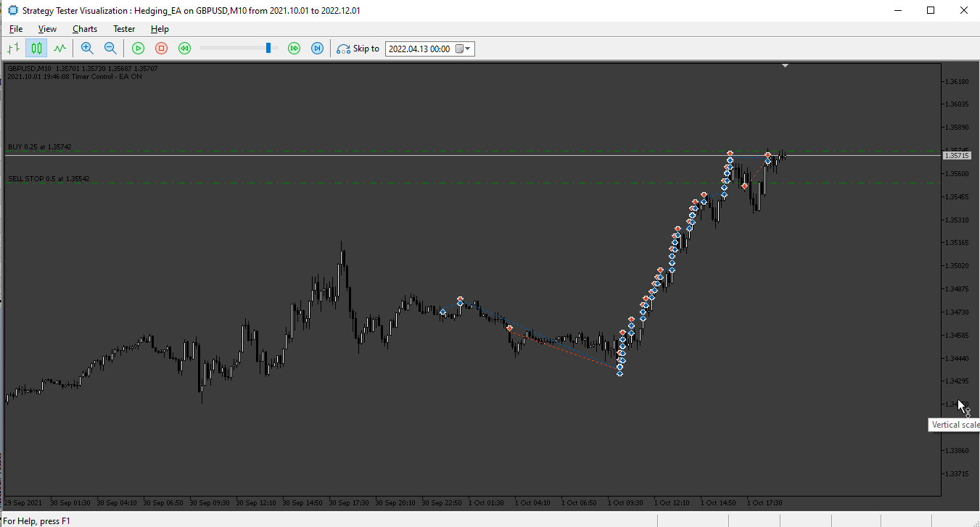
Task: Click the blue speed slider handle
Action: pos(268,48)
